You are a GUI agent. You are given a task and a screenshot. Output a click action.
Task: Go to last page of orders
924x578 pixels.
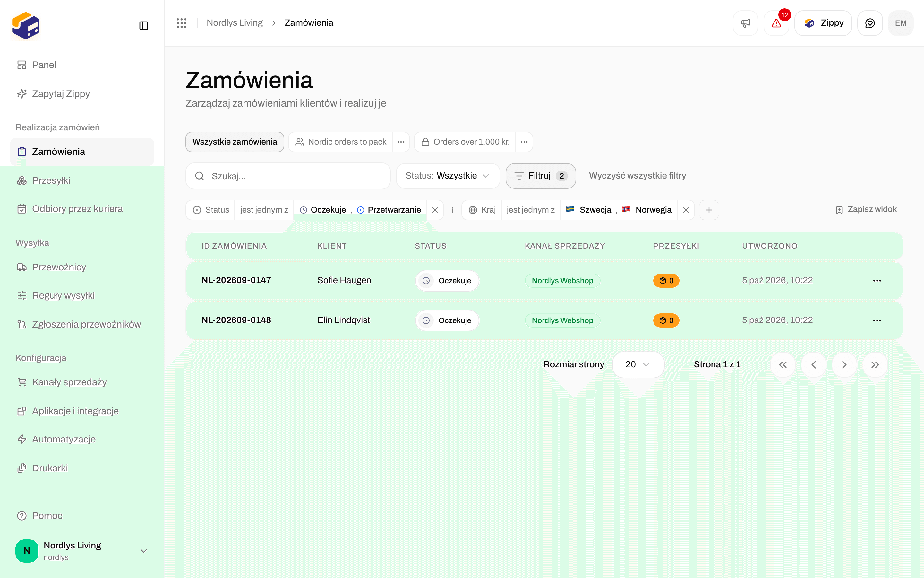click(875, 365)
